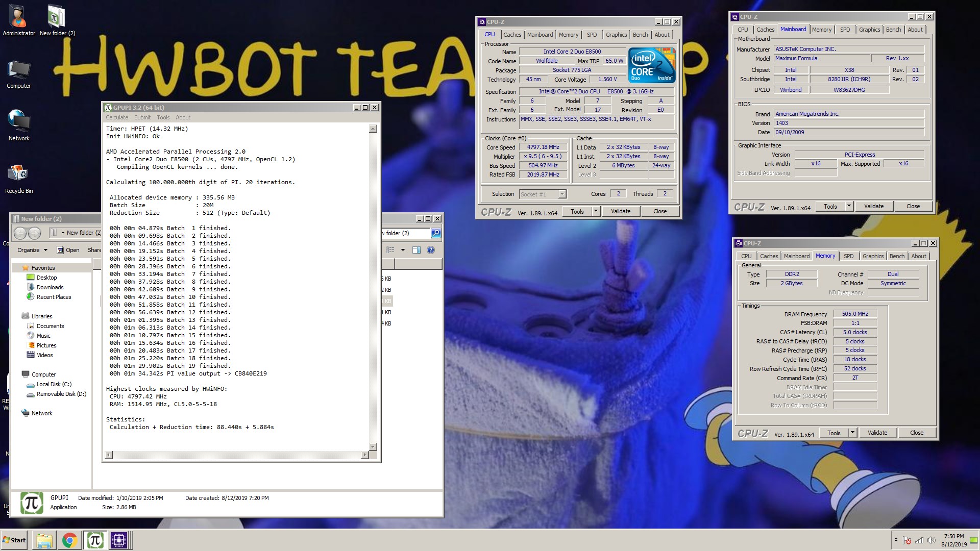Screen dimensions: 980x551
Task: Click the Explorer change view icon
Action: click(x=390, y=250)
